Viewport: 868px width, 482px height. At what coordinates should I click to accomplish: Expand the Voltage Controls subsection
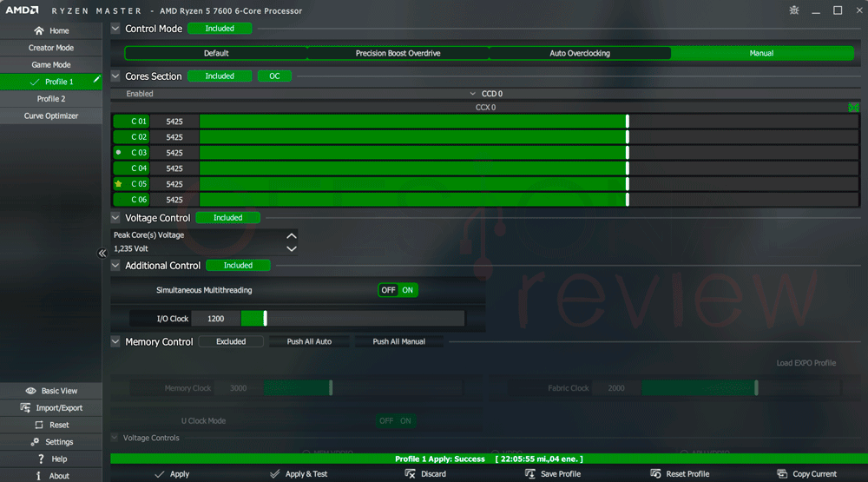pyautogui.click(x=115, y=438)
